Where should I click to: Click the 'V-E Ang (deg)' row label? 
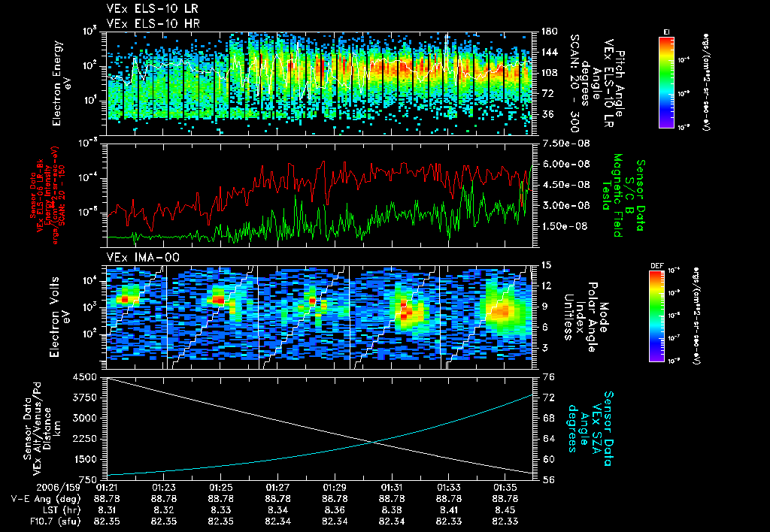[46, 499]
